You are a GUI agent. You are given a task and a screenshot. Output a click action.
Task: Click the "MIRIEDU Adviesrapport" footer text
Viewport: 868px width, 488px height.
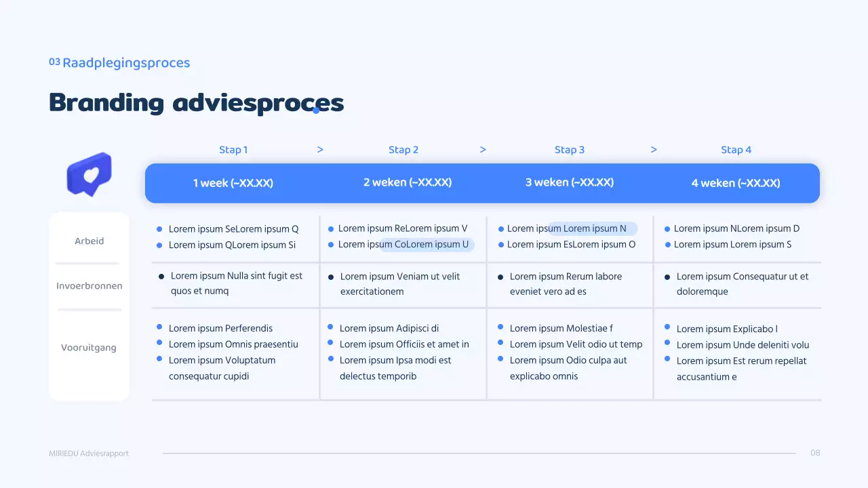pos(89,453)
